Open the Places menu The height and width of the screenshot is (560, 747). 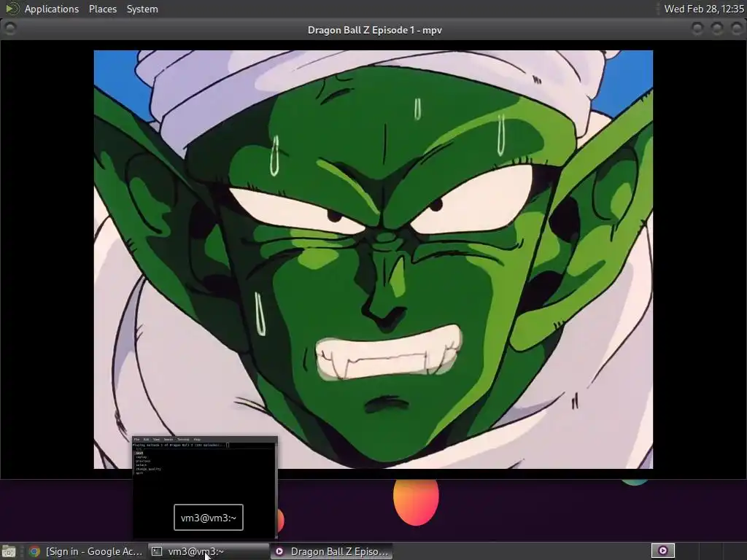(x=102, y=9)
